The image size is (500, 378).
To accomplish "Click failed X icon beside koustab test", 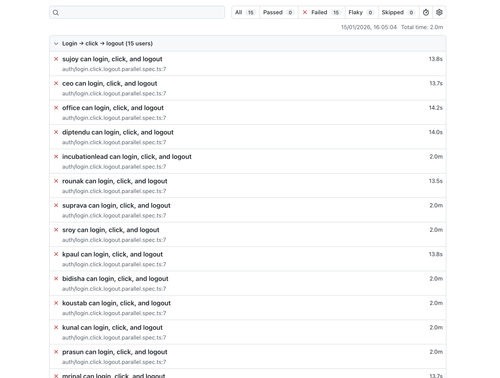I will 56,303.
